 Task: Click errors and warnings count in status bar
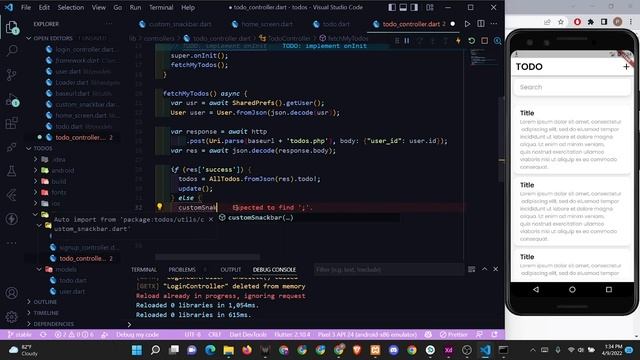tap(73, 334)
